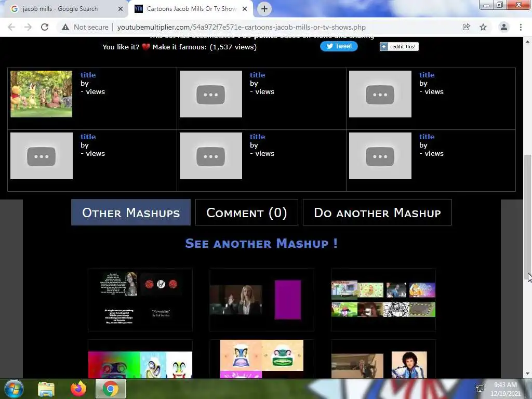Click the title link beside the Pooh thumbnail
The width and height of the screenshot is (532, 399).
click(x=88, y=75)
